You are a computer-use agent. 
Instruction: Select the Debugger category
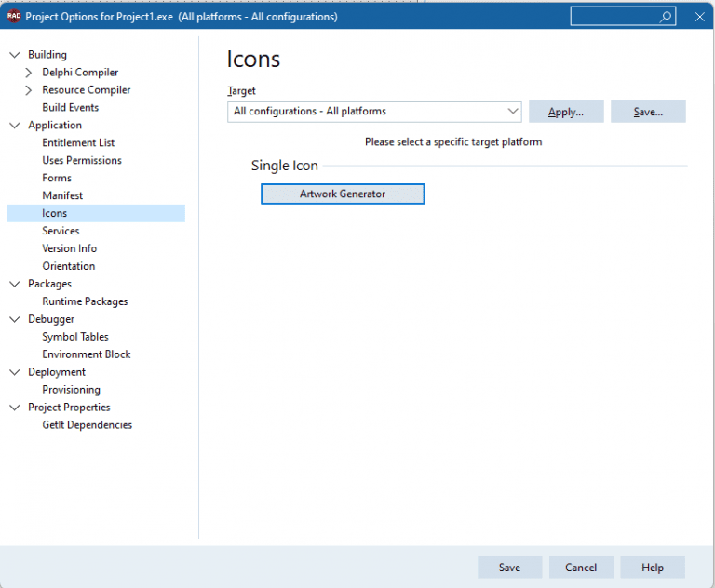(x=51, y=319)
